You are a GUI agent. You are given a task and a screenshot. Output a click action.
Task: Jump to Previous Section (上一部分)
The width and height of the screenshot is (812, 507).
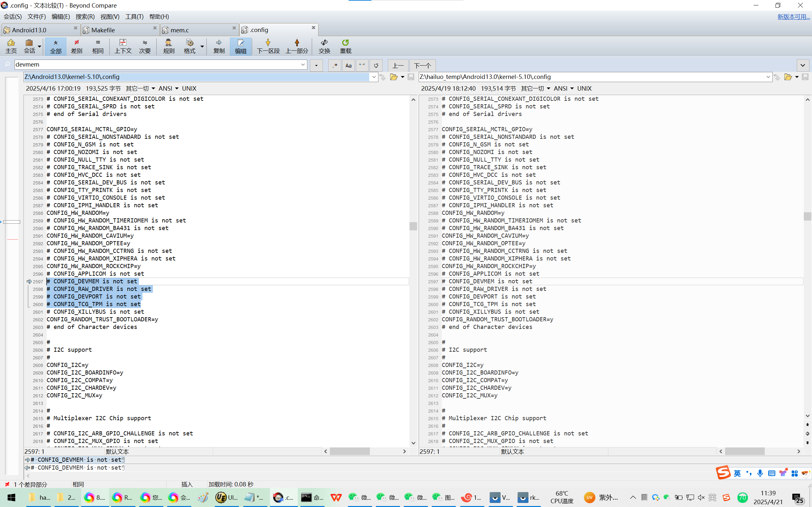click(297, 46)
